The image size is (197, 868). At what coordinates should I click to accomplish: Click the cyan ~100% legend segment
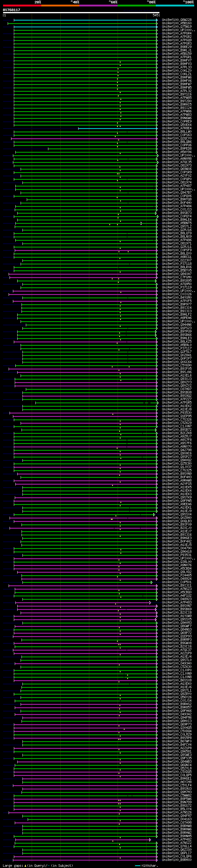click(175, 6)
